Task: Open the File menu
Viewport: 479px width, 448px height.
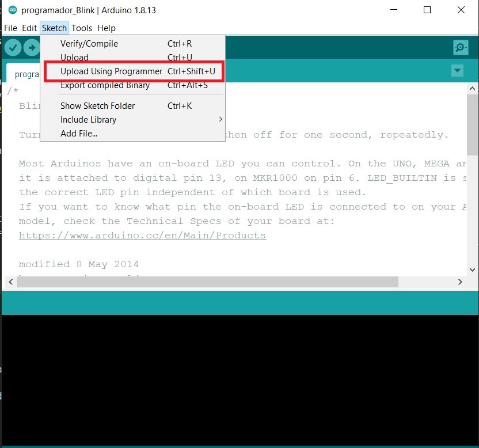Action: pos(11,28)
